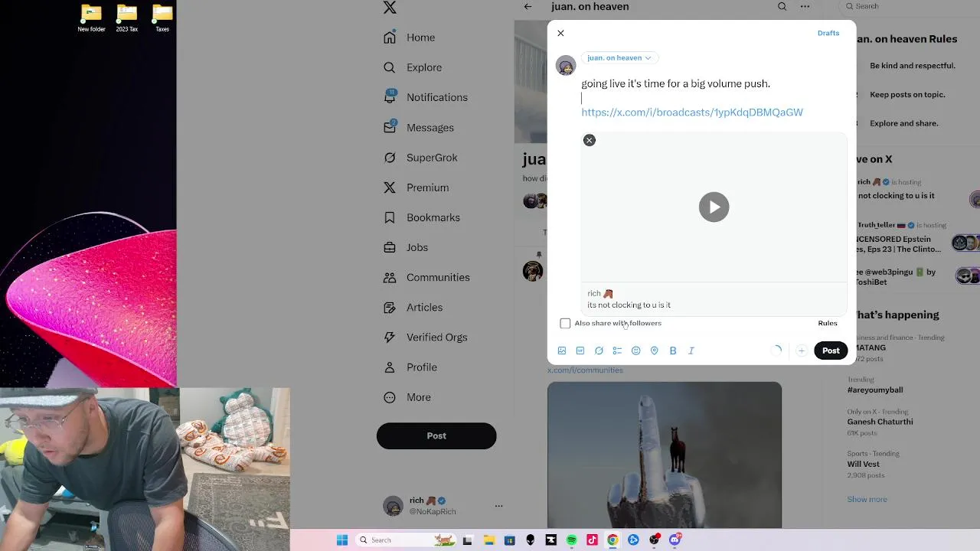Open Profile in the sidebar
This screenshot has width=980, height=551.
(410, 367)
